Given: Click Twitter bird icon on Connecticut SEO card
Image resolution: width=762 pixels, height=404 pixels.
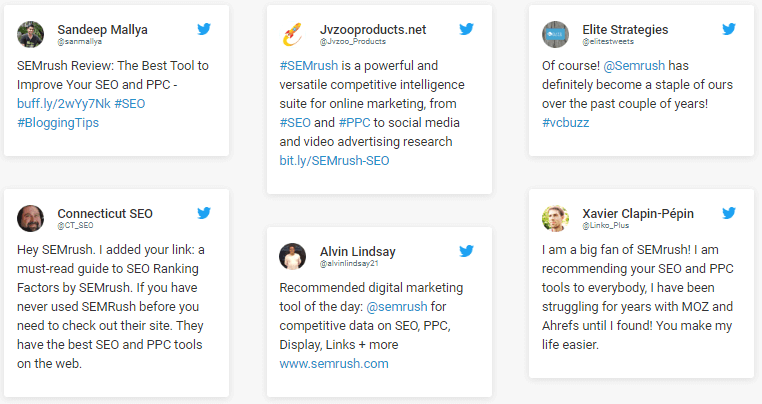Looking at the screenshot, I should [x=204, y=213].
